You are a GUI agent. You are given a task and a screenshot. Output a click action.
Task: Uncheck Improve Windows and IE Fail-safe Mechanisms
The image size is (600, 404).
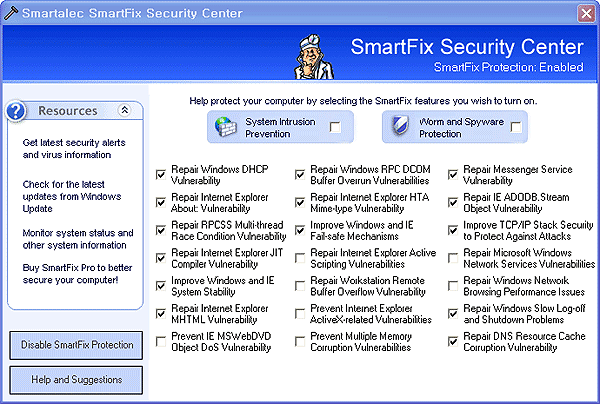[300, 230]
